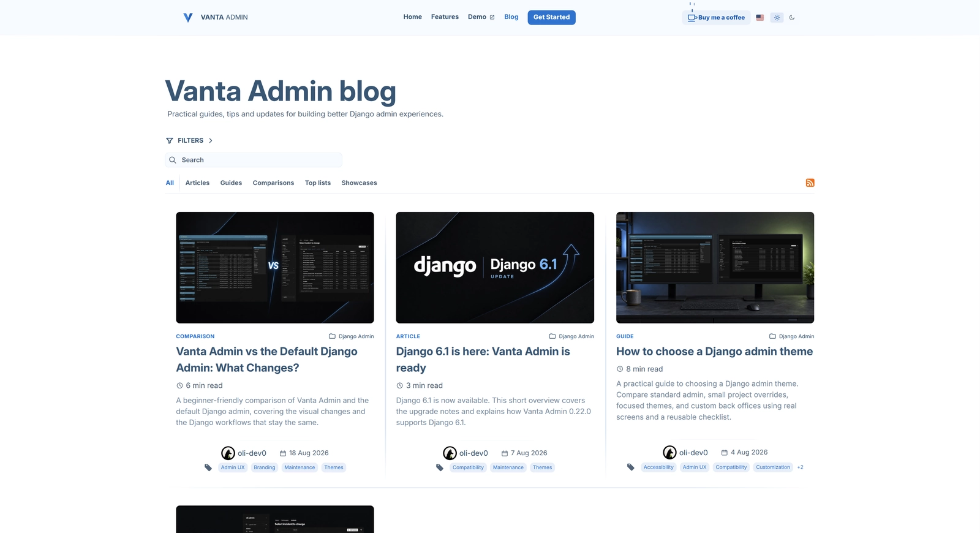Click oli-dev0 avatar on Django 6.1 card
Image resolution: width=980 pixels, height=533 pixels.
(450, 453)
